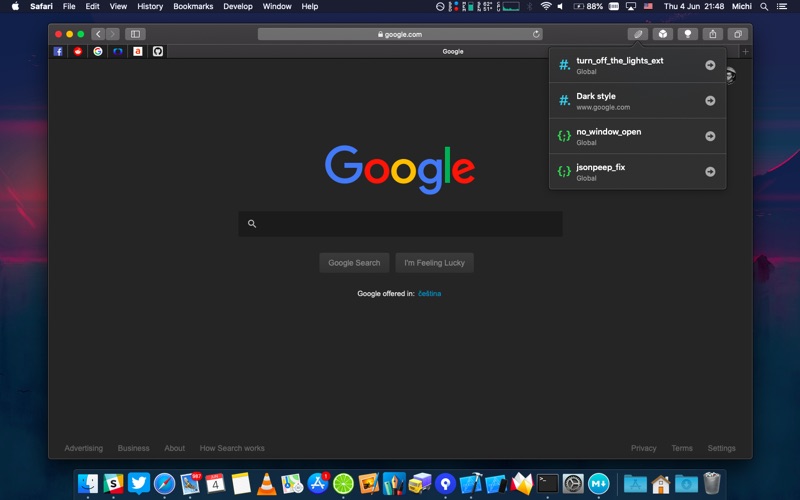800x500 pixels.
Task: Open the Settings footer link
Action: [x=721, y=448]
